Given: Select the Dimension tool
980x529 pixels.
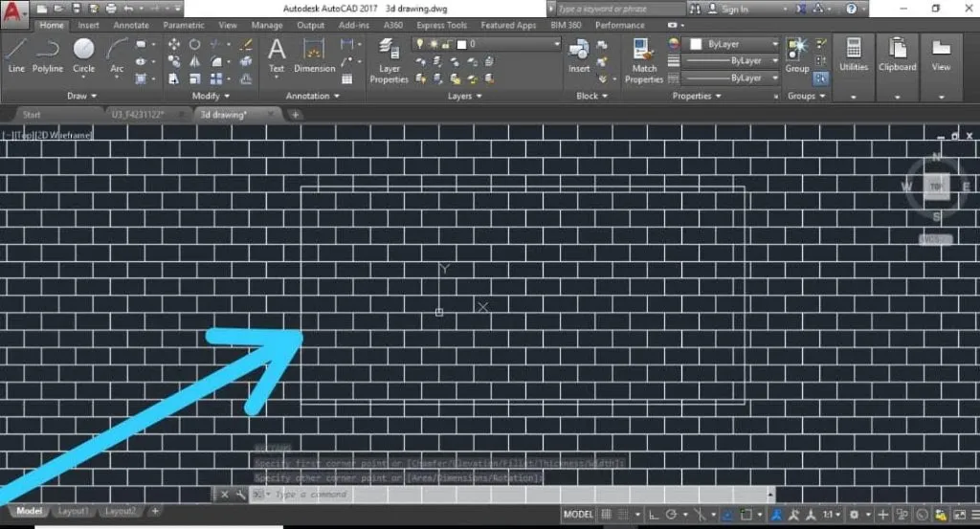Looking at the screenshot, I should point(314,55).
